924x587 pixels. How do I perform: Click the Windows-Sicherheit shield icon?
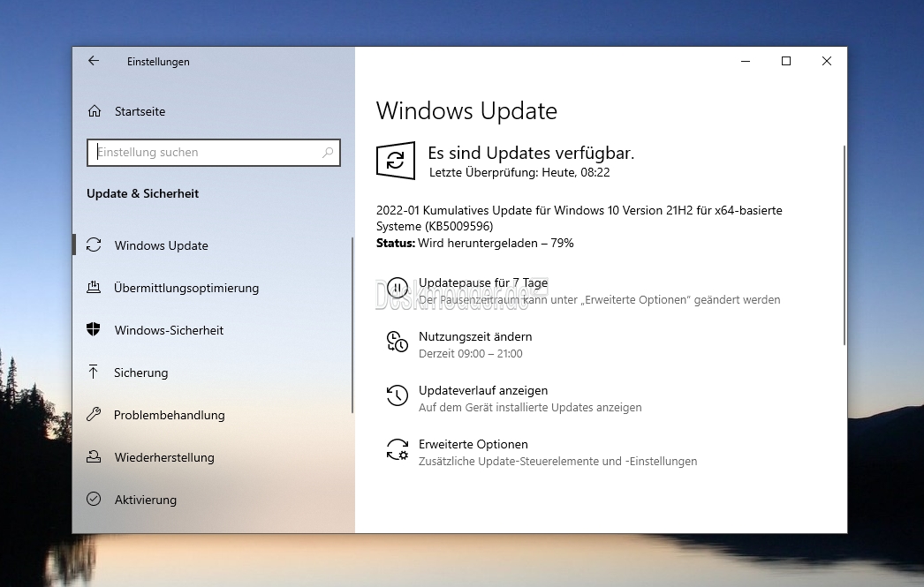click(x=93, y=330)
